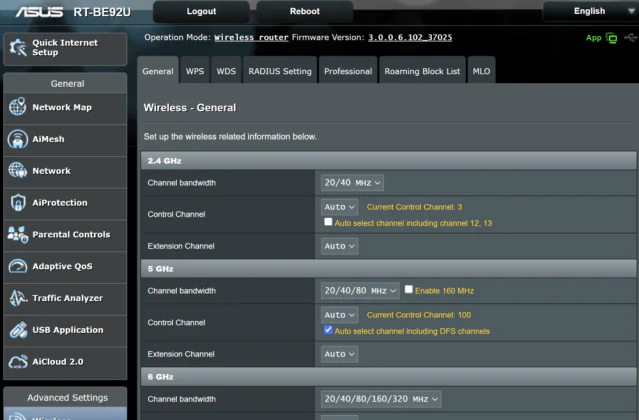Open the USB Application menu label
The height and width of the screenshot is (420, 639).
(x=68, y=330)
